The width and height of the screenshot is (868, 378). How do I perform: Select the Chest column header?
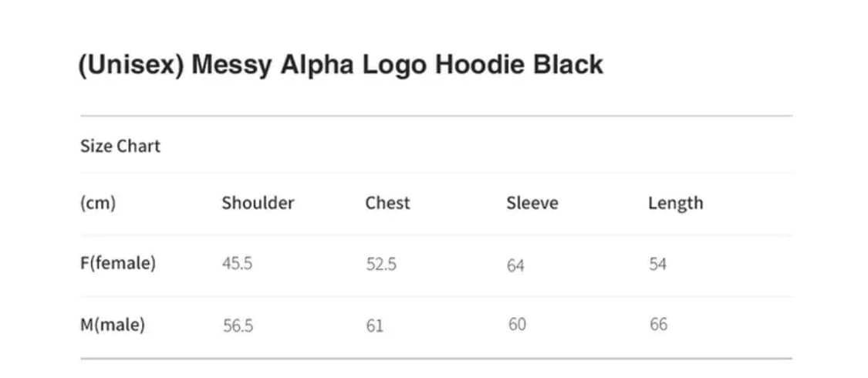[x=387, y=204]
